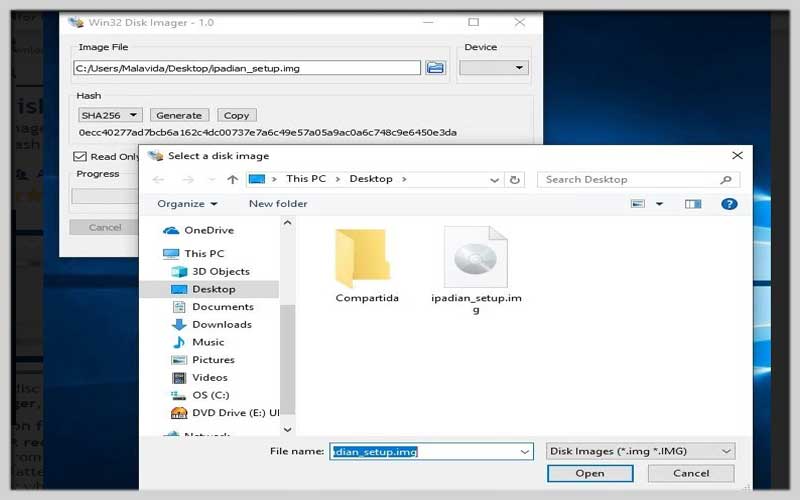Open Downloads in the navigation pane
Screen dimensions: 800x500
coord(212,324)
